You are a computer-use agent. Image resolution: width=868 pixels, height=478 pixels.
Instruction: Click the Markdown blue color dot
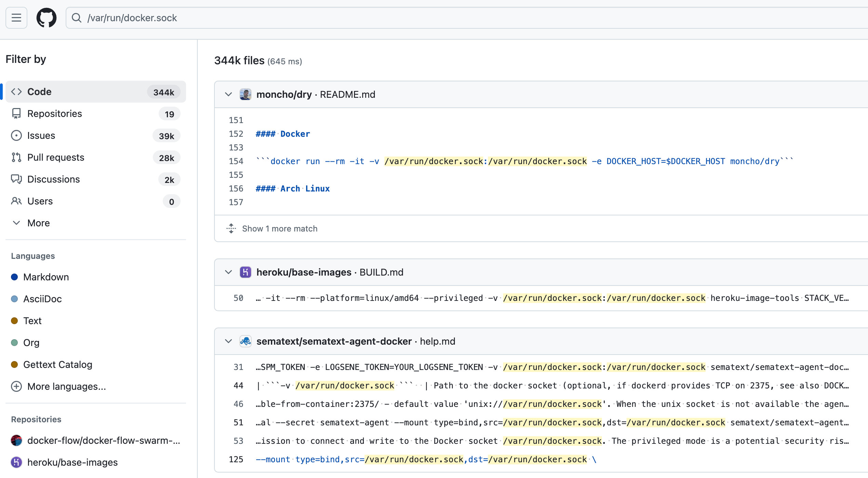point(14,277)
